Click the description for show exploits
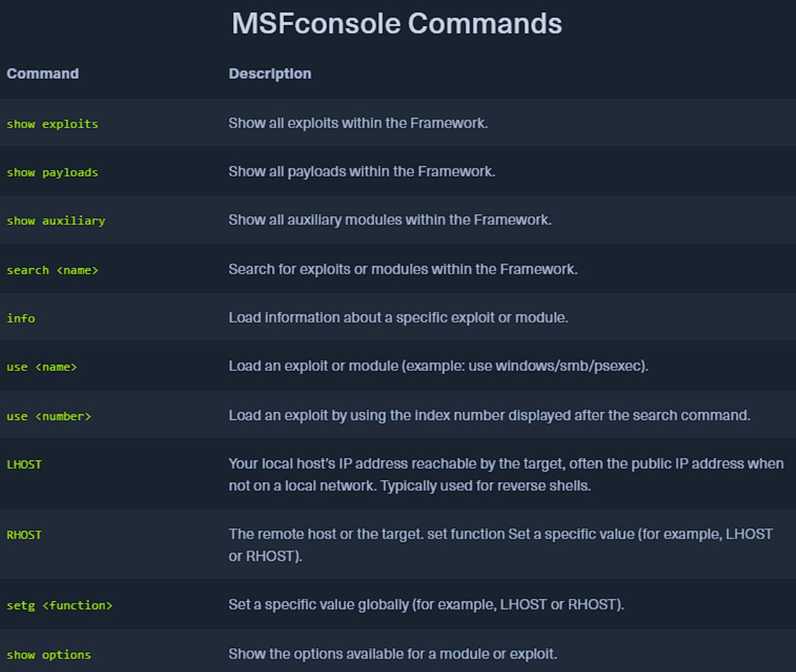The width and height of the screenshot is (796, 672). (x=358, y=123)
